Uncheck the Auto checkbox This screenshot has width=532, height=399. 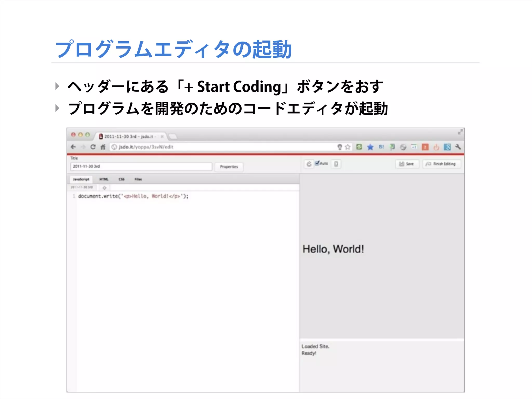tap(317, 163)
